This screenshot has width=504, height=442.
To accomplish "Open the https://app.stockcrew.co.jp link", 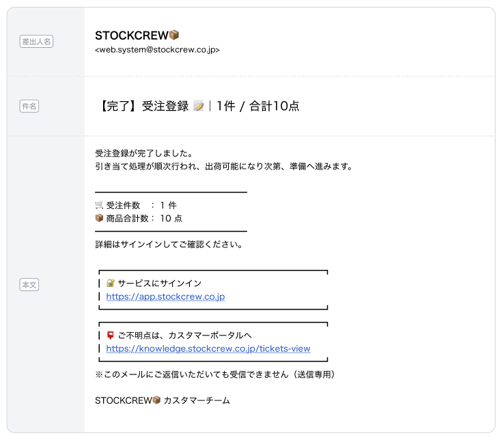I will click(x=165, y=296).
